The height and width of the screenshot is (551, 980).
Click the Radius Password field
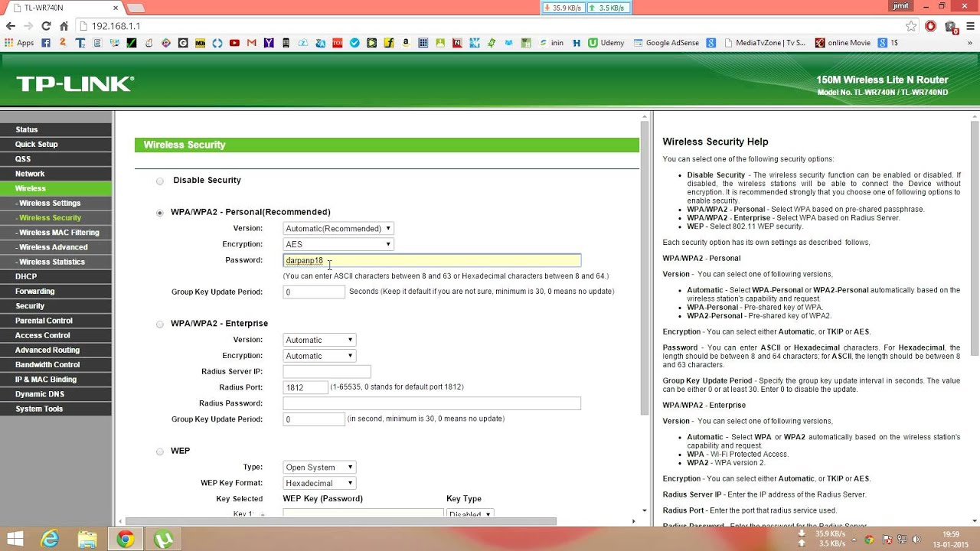pos(432,403)
